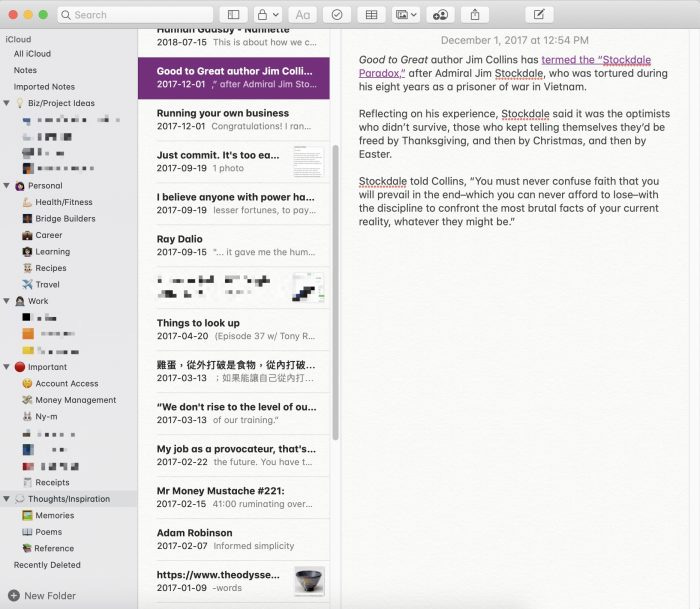
Task: Open the Career folder
Action: pos(49,235)
